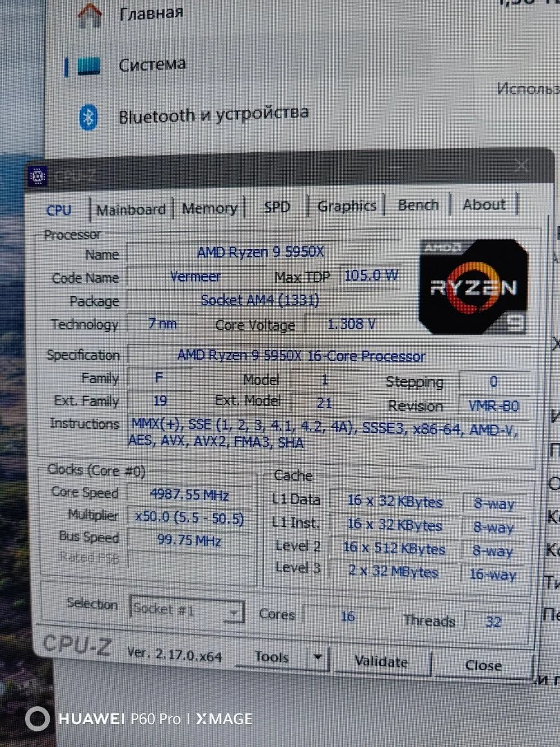Open the Graphics tab

pos(346,206)
